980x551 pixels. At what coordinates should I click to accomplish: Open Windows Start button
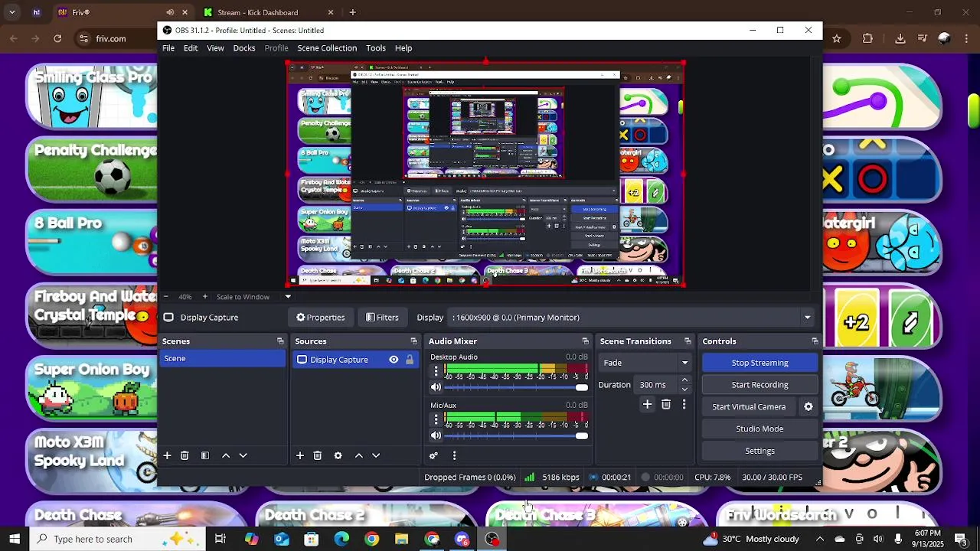pos(15,539)
